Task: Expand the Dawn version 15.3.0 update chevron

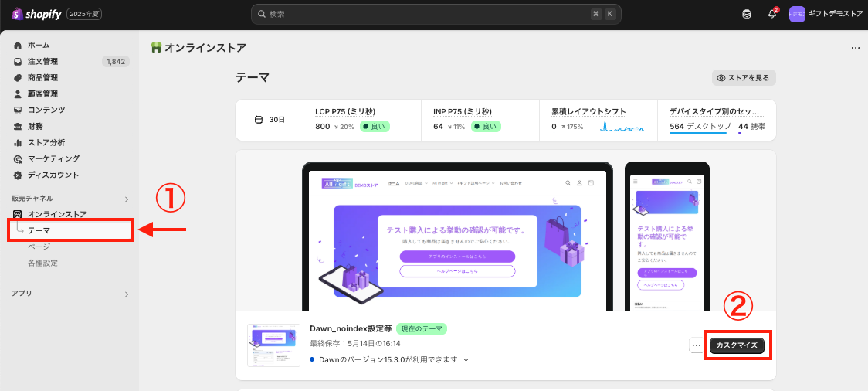Action: point(466,360)
